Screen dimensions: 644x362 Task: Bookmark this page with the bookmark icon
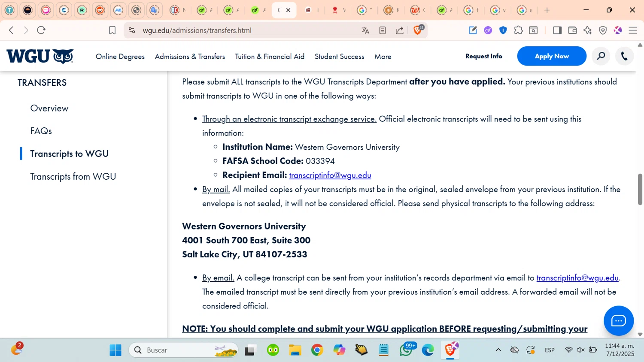(x=112, y=30)
